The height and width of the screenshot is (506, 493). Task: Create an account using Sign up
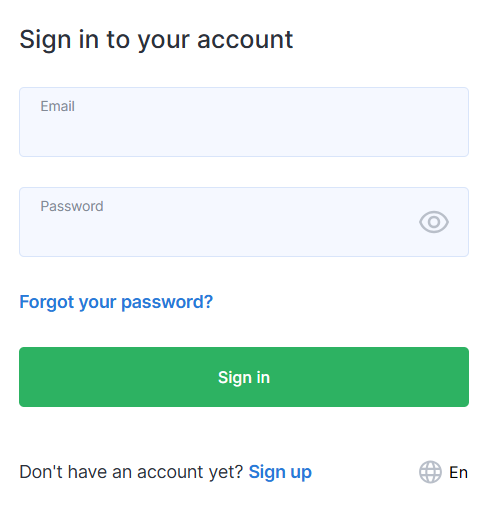(280, 472)
